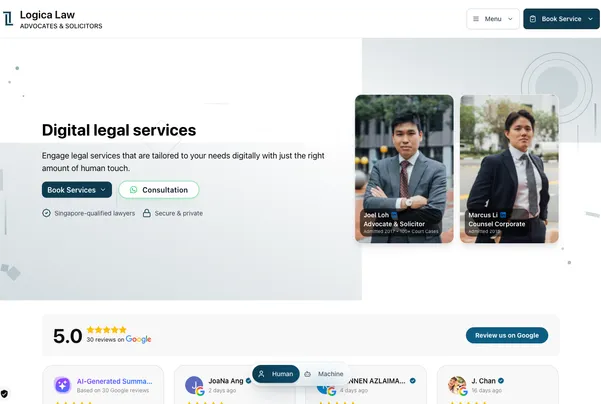Click the AI sparkle icon on summary card
Viewport: 601px width, 404px height.
[x=62, y=385]
